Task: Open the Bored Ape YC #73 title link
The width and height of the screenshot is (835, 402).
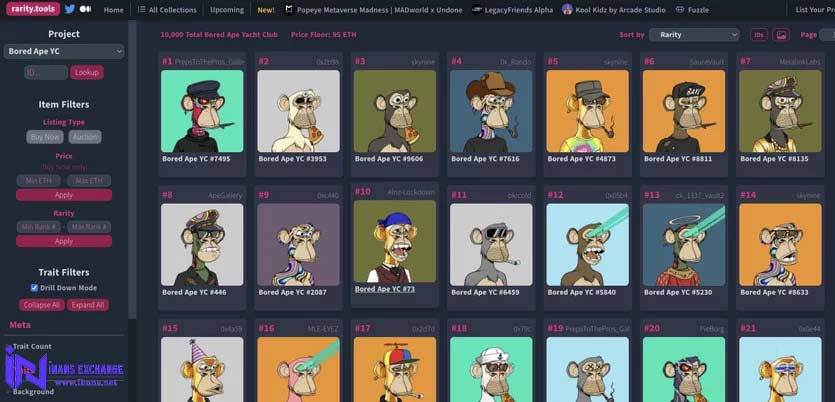Action: pyautogui.click(x=385, y=289)
